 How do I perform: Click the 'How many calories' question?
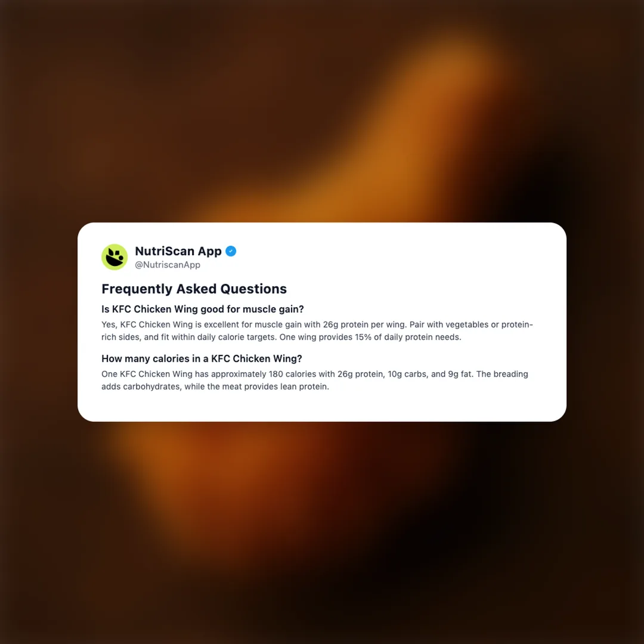[x=202, y=358]
